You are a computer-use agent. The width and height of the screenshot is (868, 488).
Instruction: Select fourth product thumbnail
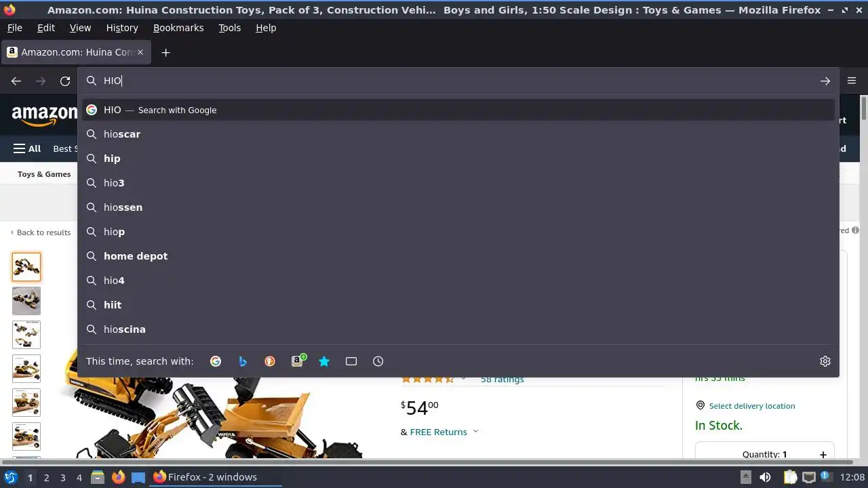(26, 369)
